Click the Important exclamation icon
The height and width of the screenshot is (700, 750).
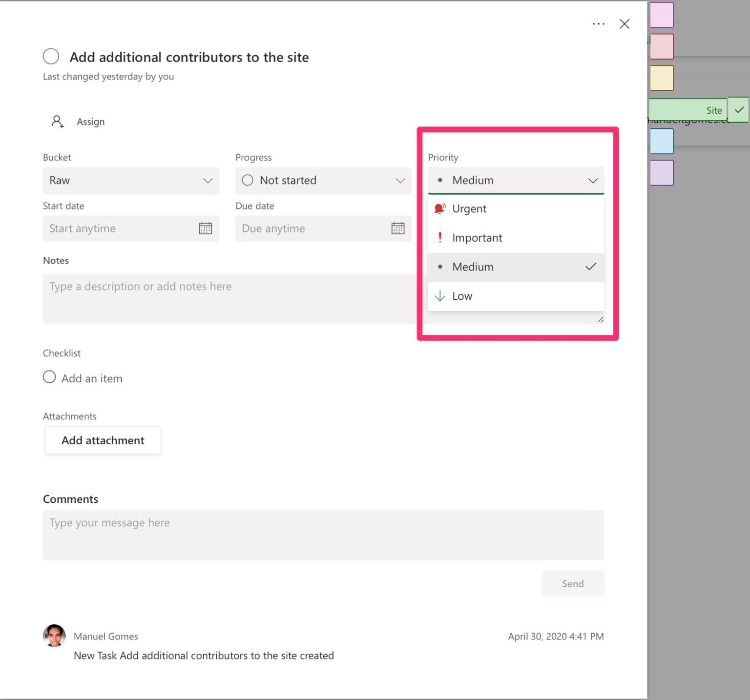439,238
